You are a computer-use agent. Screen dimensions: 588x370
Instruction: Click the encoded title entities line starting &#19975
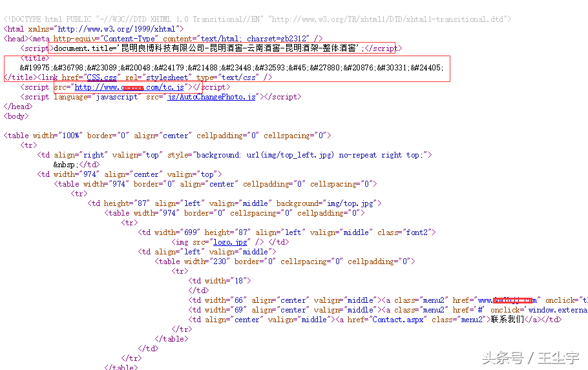point(232,68)
